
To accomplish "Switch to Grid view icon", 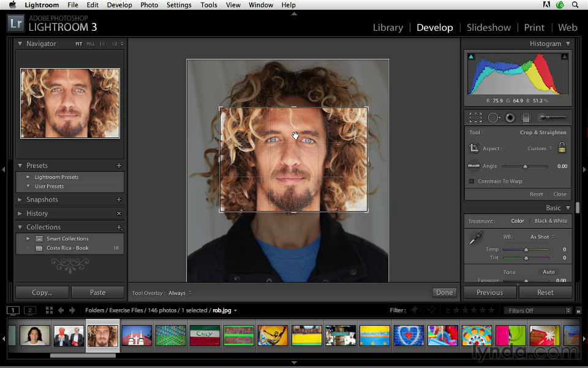I will (x=49, y=310).
